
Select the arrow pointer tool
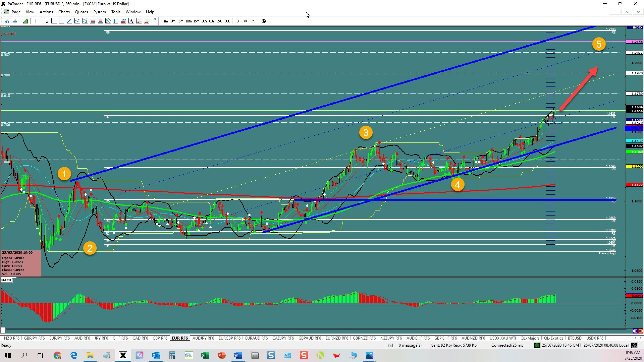pos(46,21)
